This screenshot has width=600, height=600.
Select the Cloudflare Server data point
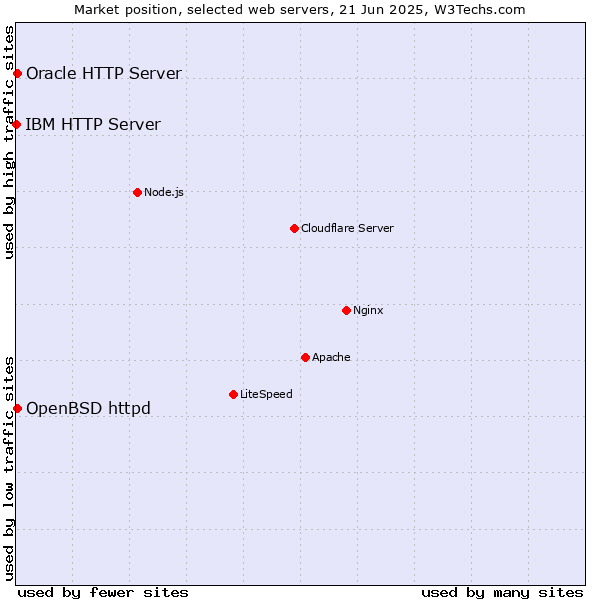pyautogui.click(x=294, y=228)
